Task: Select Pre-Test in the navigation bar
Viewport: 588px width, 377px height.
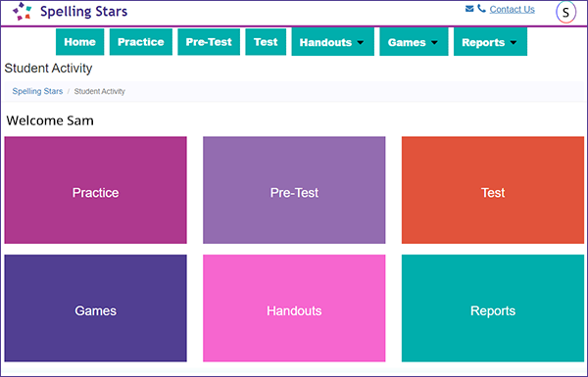Action: (209, 42)
